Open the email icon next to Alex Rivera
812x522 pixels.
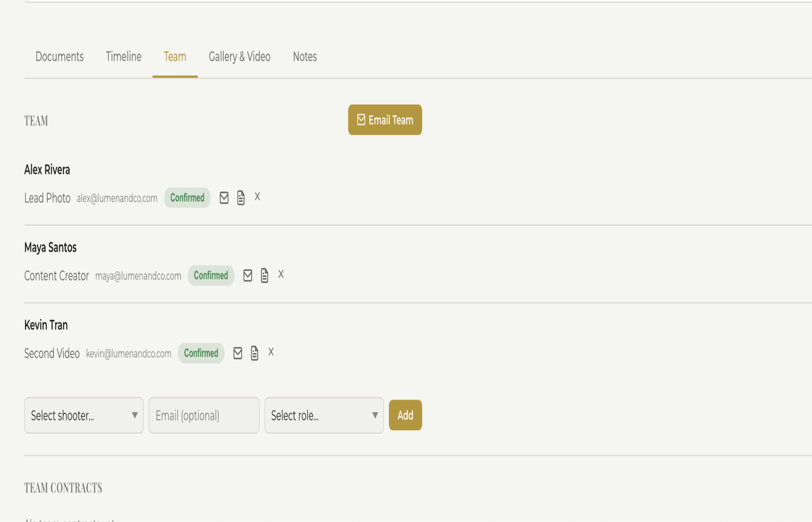[x=224, y=197]
